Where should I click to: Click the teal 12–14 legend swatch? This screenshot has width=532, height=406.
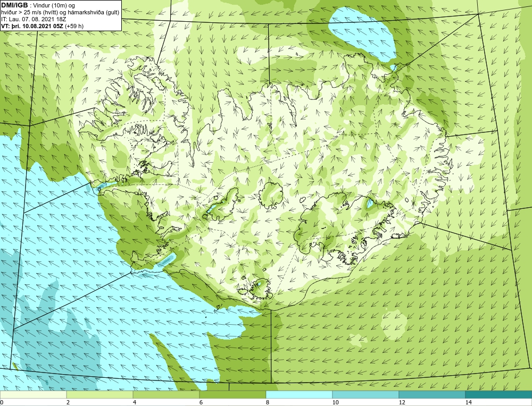(432, 394)
